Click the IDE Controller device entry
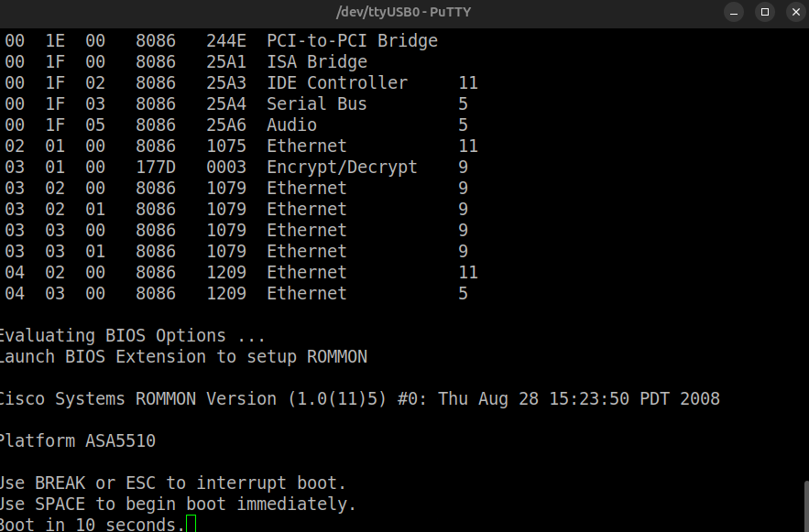Image resolution: width=809 pixels, height=532 pixels. tap(337, 83)
